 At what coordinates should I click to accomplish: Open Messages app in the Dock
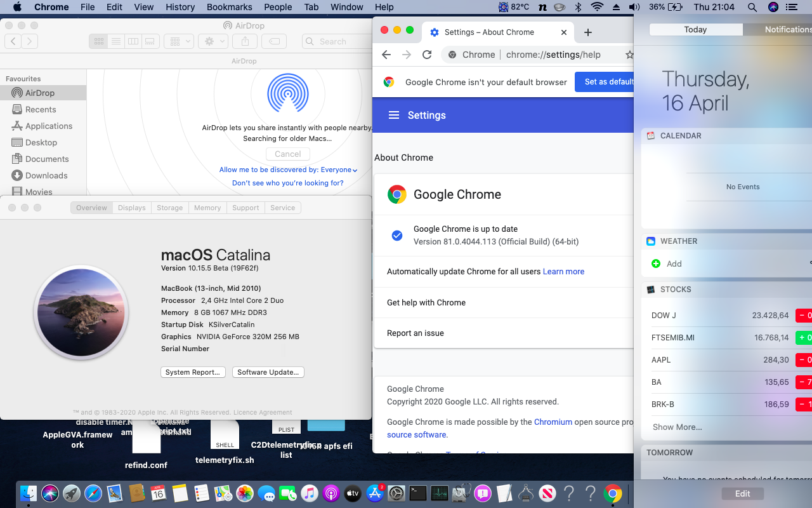coord(266,493)
